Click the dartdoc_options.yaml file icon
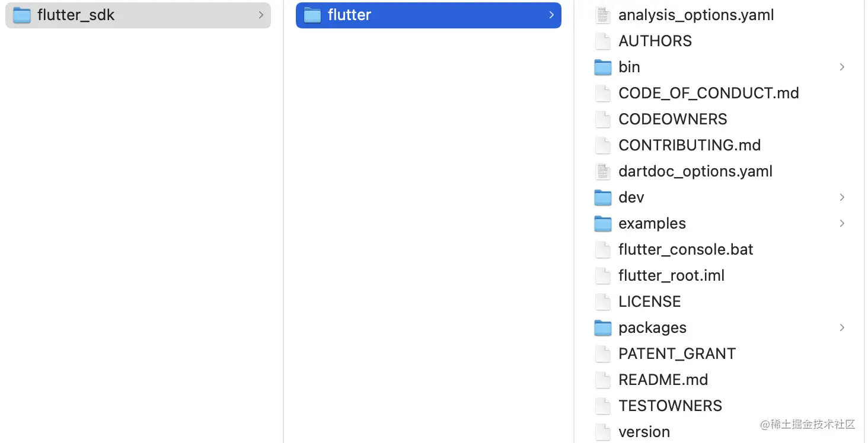This screenshot has width=868, height=443. [603, 172]
